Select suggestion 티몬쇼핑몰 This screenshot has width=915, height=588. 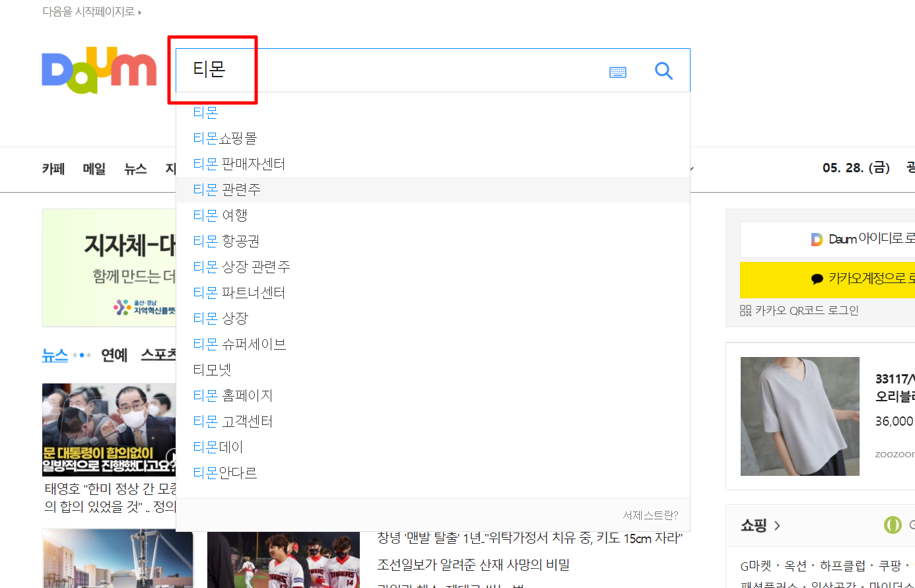click(x=432, y=139)
